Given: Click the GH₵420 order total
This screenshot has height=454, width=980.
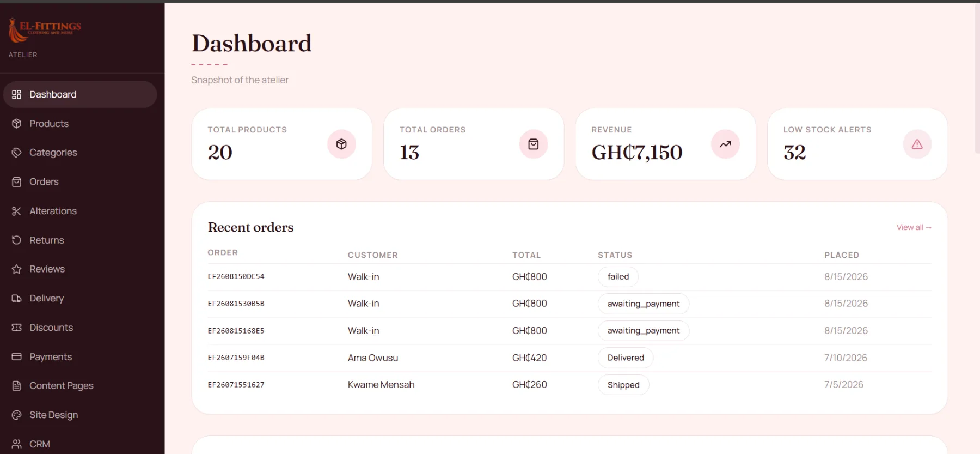Looking at the screenshot, I should pos(529,358).
